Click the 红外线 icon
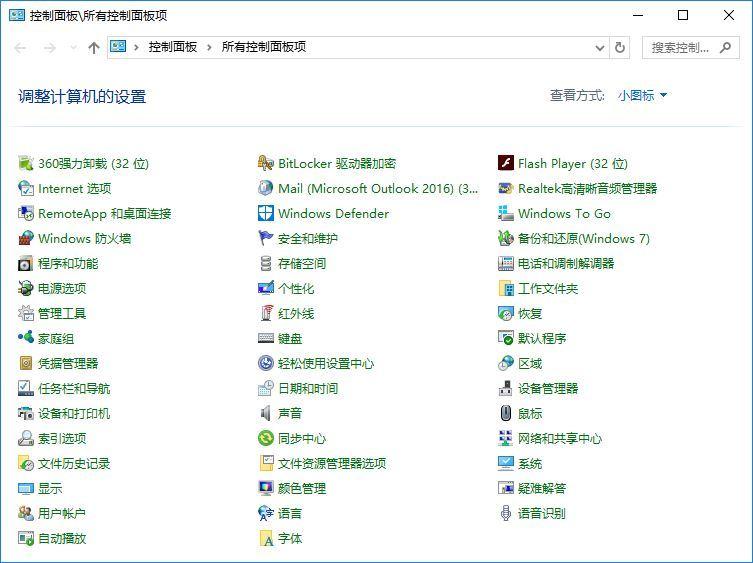Viewport: 753px width, 563px height. pos(266,313)
